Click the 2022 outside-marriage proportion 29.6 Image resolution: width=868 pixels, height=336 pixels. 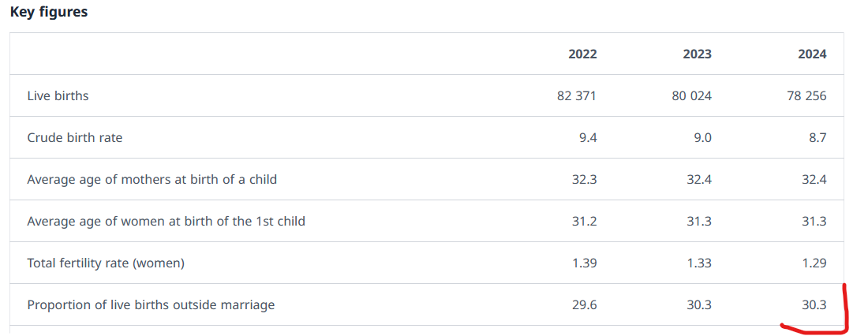coord(585,304)
